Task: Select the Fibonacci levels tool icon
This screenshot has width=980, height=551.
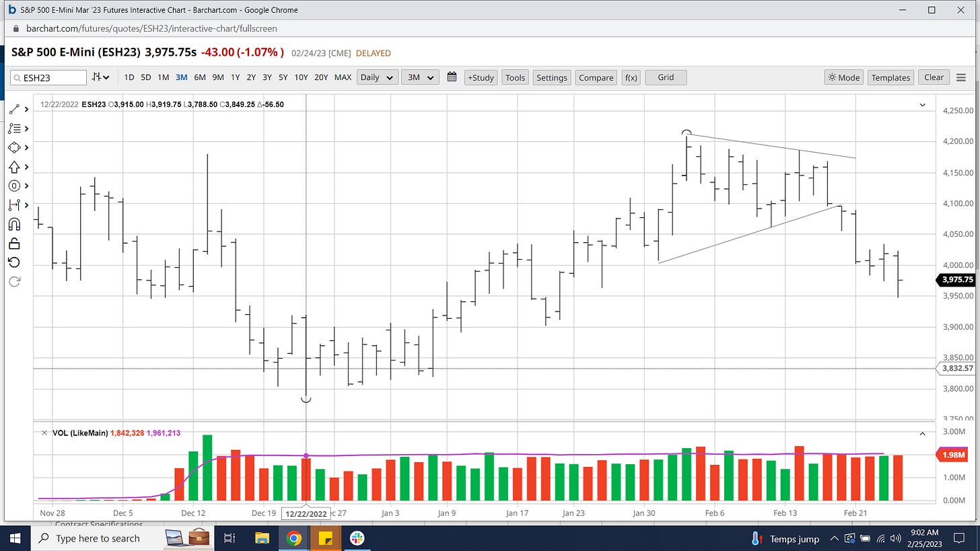Action: [14, 128]
